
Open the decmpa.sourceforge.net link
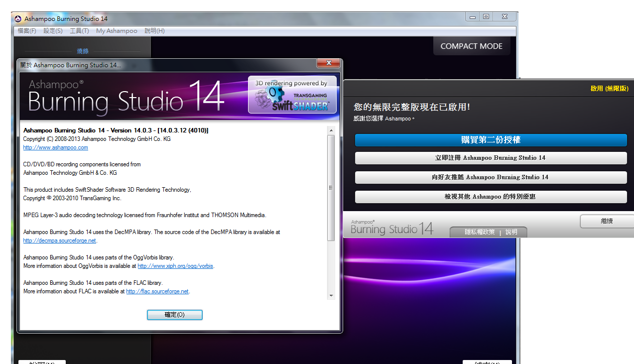point(60,241)
